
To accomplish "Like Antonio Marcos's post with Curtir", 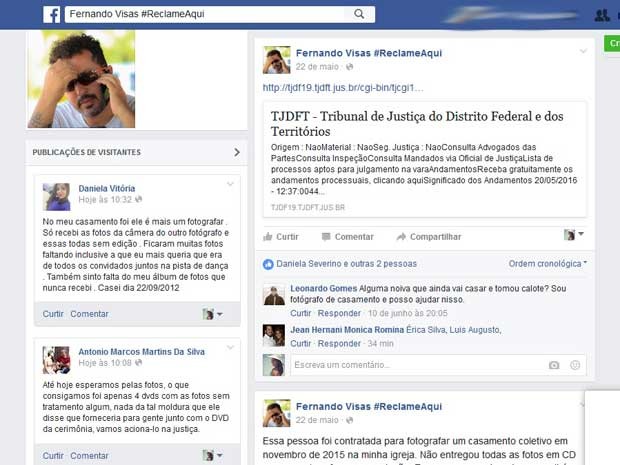I will click(53, 455).
